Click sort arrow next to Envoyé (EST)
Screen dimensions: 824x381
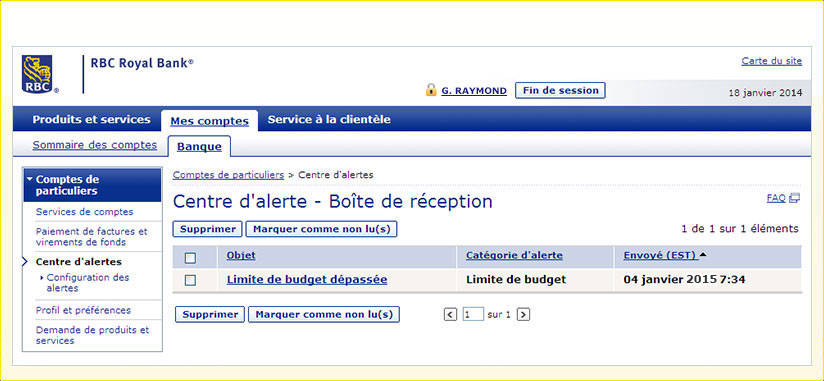[x=703, y=255]
